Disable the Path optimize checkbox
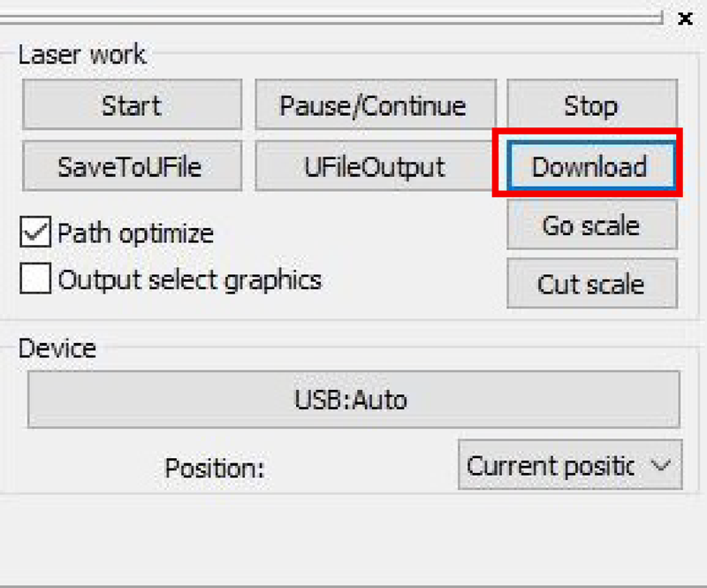This screenshot has height=588, width=707. pos(35,233)
